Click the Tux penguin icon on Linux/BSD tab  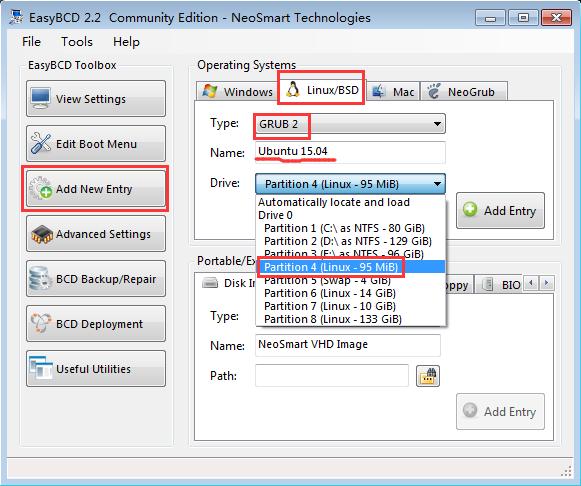coord(293,89)
